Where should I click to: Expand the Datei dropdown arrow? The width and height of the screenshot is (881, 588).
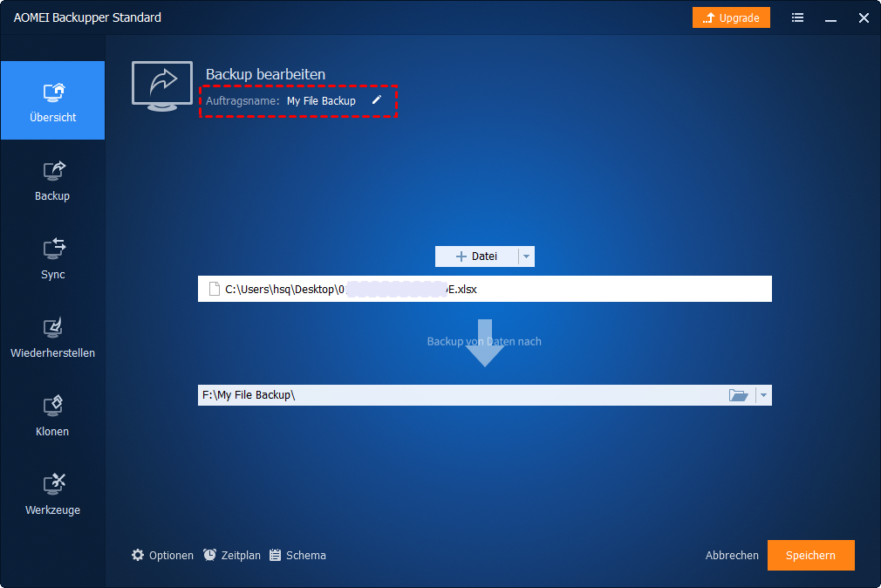[x=527, y=256]
